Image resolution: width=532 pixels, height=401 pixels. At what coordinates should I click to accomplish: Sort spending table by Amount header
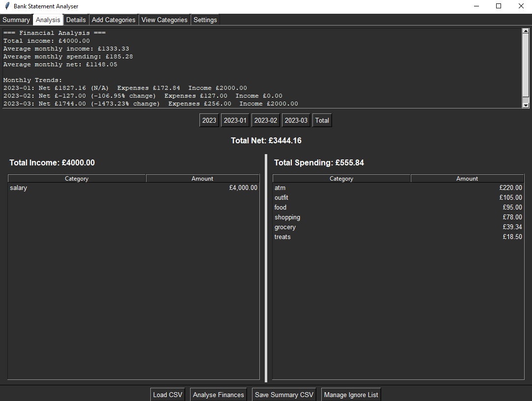pyautogui.click(x=467, y=179)
